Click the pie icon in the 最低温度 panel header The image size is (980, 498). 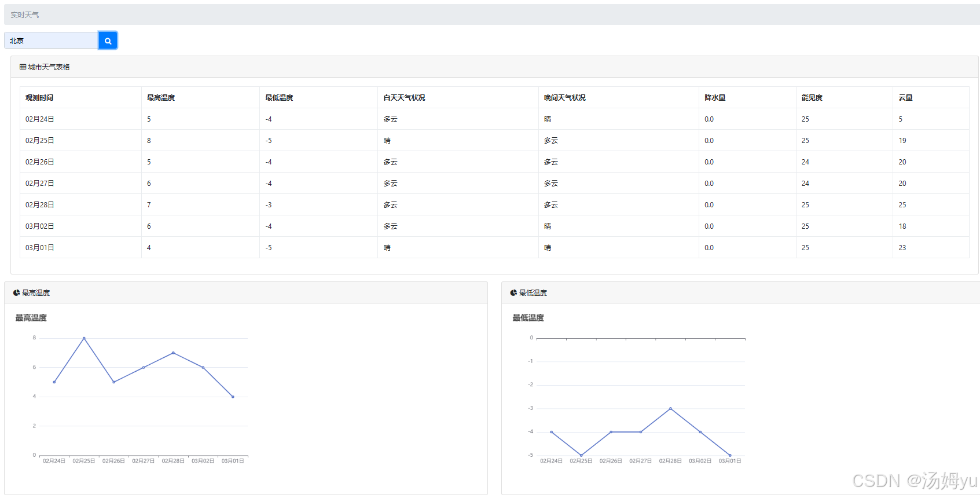pyautogui.click(x=513, y=293)
